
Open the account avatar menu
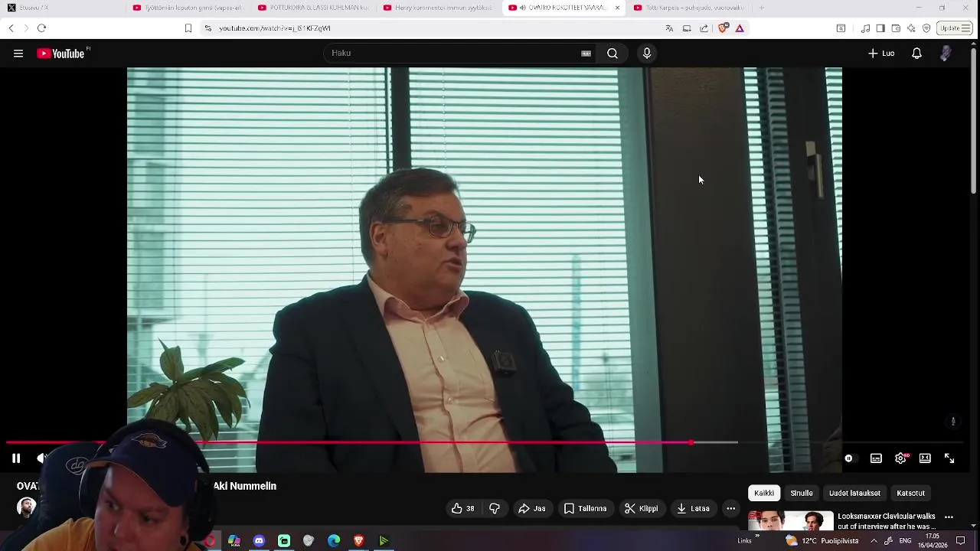[x=946, y=54]
